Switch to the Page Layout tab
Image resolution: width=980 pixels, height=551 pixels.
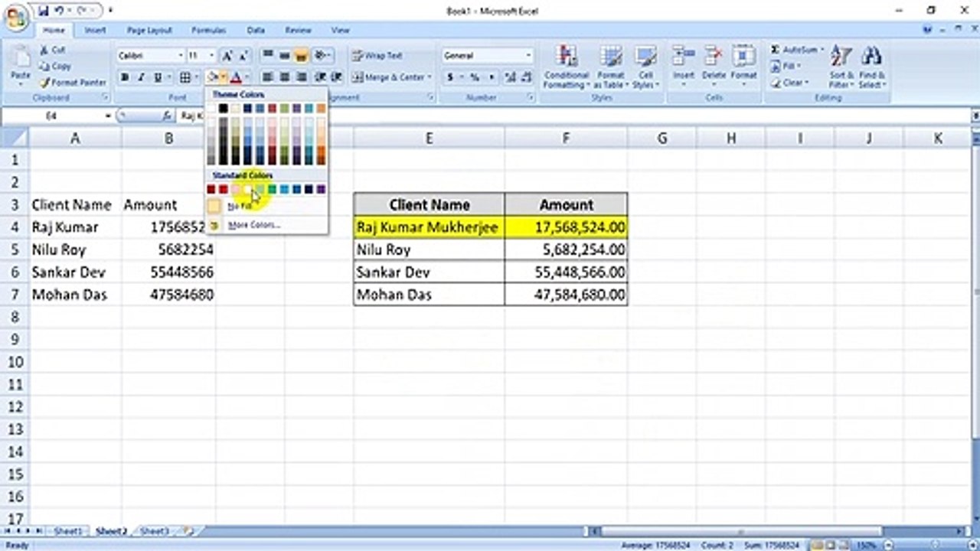149,31
